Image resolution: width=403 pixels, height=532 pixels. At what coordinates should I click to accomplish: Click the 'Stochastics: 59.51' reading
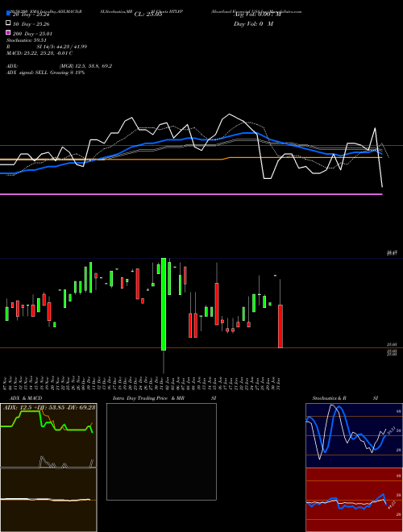(x=27, y=40)
